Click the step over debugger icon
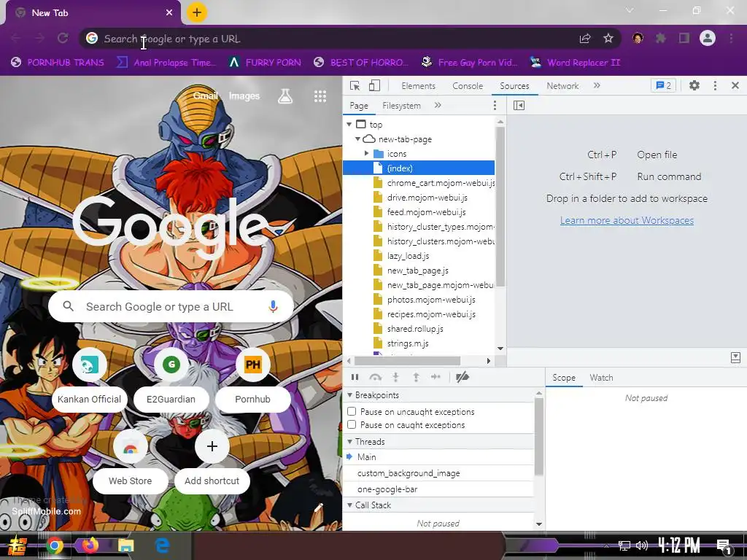This screenshot has height=560, width=747. 376,377
